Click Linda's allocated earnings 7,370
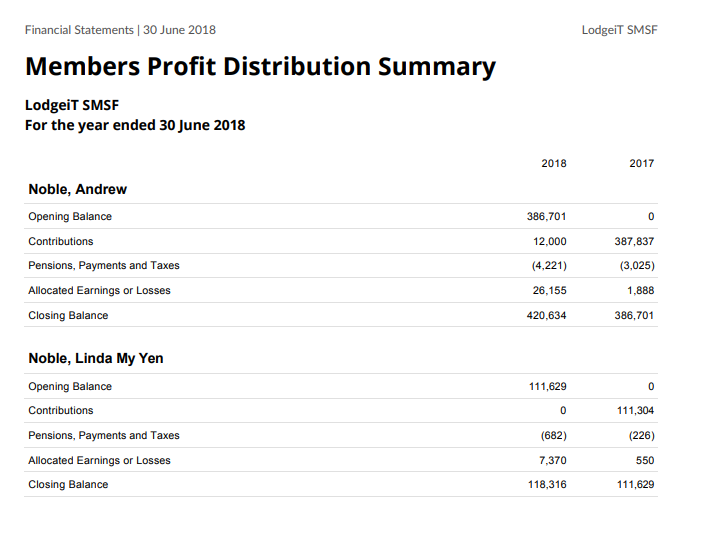Screen dimensions: 719x542 tap(553, 460)
